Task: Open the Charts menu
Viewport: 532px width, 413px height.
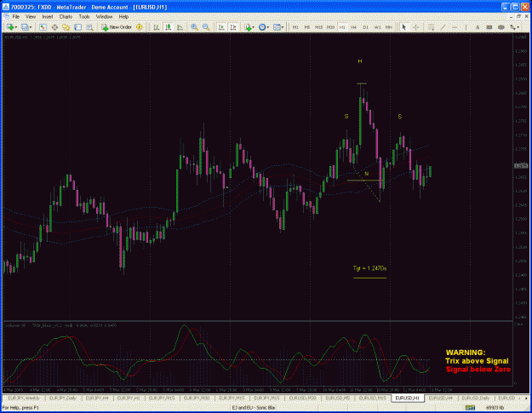Action: coord(66,16)
